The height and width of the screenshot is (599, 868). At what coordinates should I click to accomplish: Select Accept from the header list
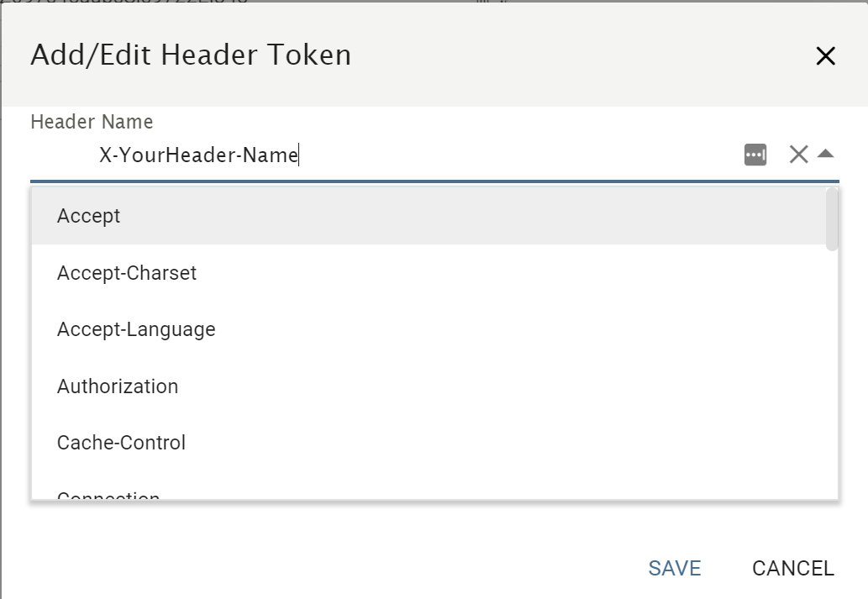(89, 216)
